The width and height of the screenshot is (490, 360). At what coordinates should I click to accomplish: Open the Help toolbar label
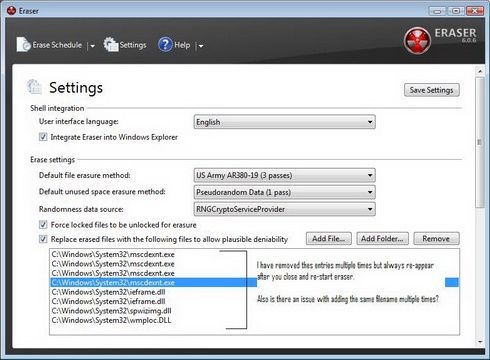pyautogui.click(x=182, y=45)
